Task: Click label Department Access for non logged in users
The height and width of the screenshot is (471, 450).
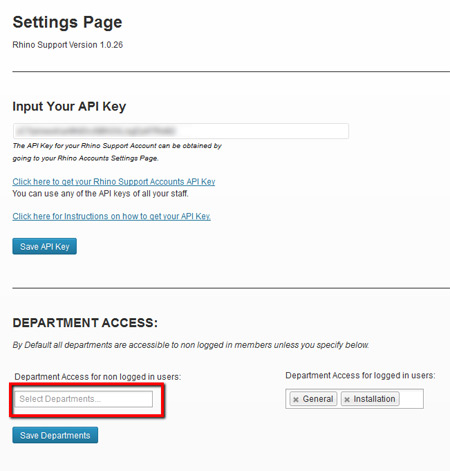Action: [x=98, y=377]
